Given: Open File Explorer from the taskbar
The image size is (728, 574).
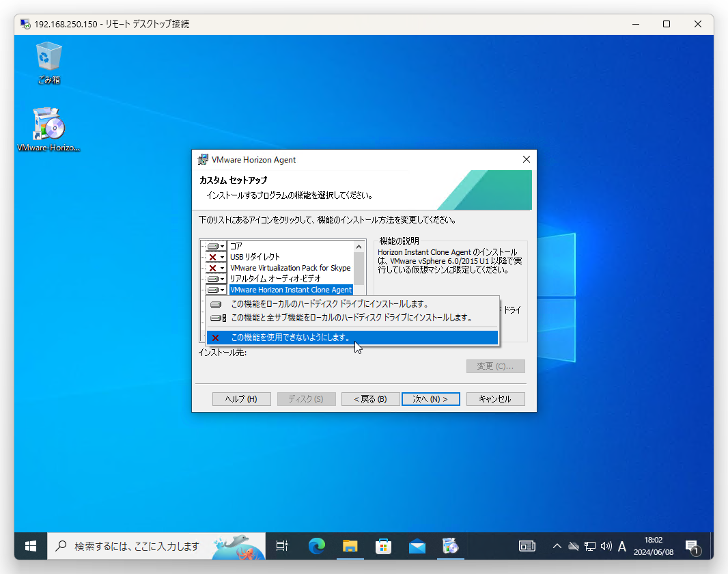Looking at the screenshot, I should [x=350, y=546].
